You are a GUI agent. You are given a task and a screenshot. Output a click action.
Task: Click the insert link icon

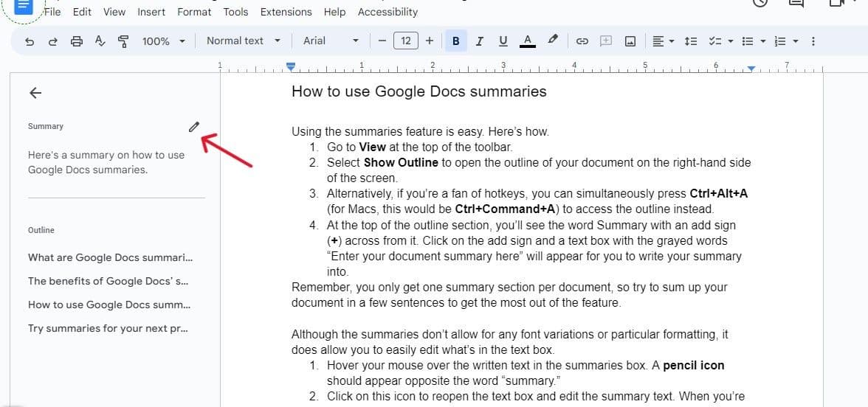pyautogui.click(x=582, y=41)
